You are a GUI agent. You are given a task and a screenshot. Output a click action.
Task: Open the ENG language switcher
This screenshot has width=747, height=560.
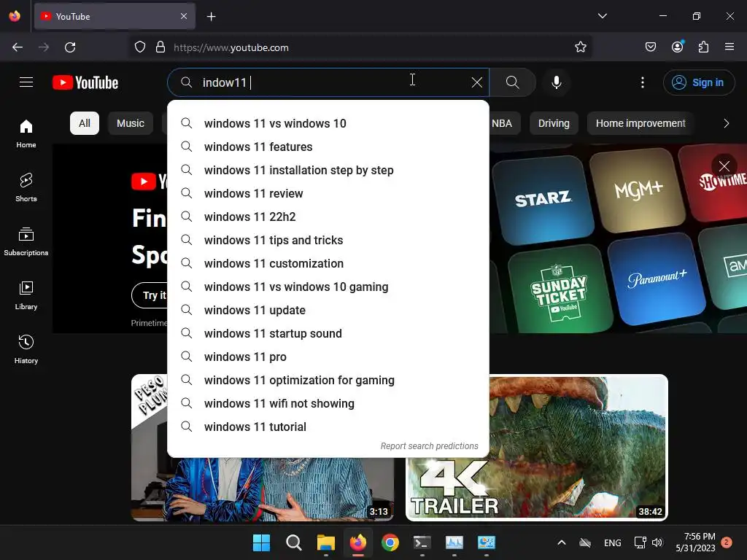coord(613,542)
